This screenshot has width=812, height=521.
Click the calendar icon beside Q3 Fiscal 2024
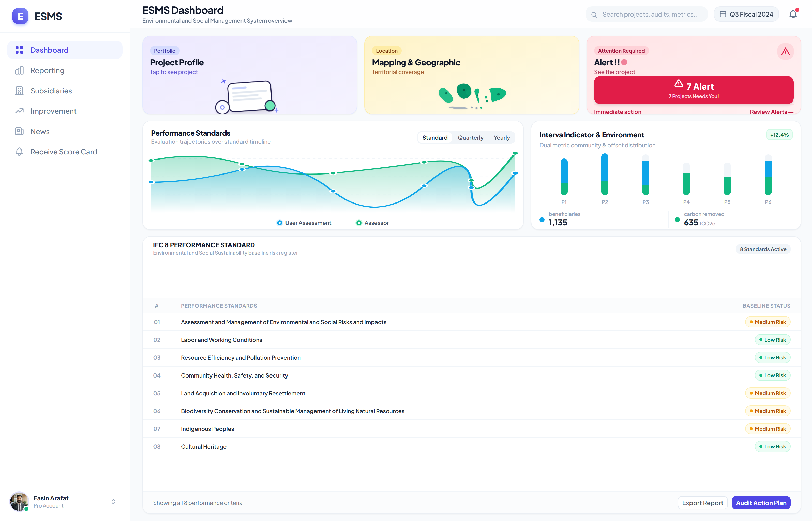coord(723,14)
